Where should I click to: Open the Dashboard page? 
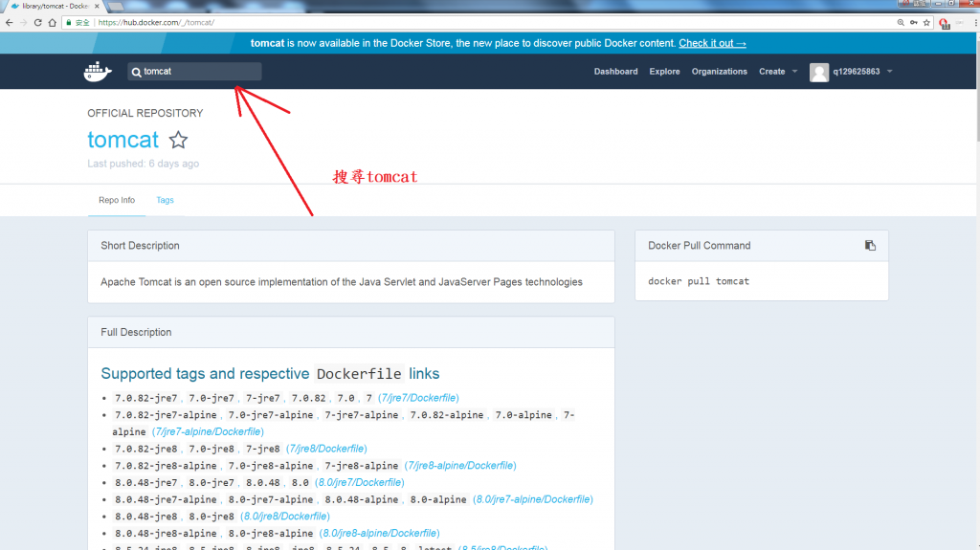[x=615, y=71]
